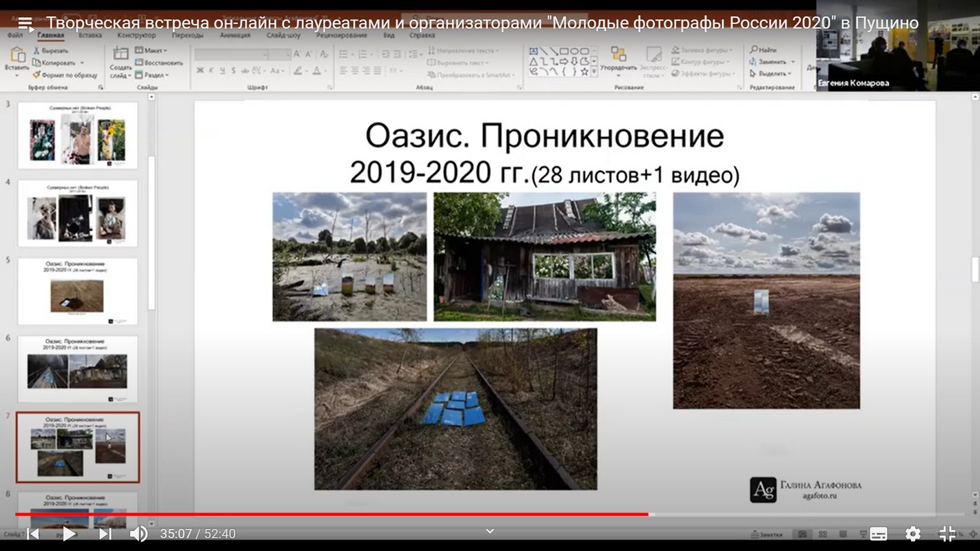Viewport: 980px width, 551px height.
Task: Open Эффекты фигуры shape effects dropdown
Action: pos(702,73)
